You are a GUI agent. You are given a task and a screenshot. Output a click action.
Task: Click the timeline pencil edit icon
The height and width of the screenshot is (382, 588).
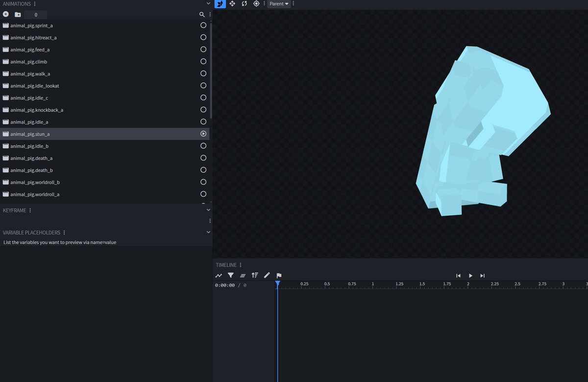(x=267, y=276)
